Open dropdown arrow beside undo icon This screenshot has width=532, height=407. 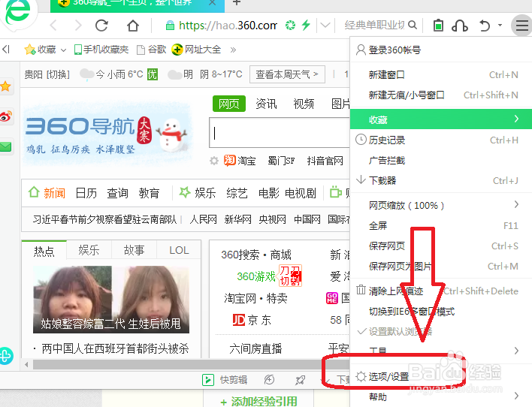coord(500,25)
